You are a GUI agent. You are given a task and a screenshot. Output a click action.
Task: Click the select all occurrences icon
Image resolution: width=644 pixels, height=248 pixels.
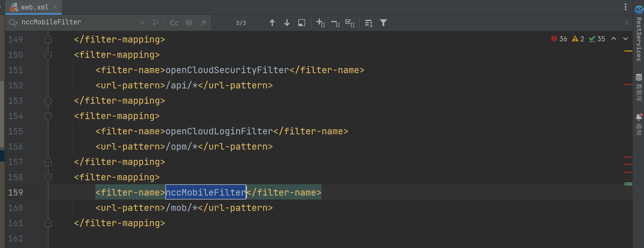(350, 23)
